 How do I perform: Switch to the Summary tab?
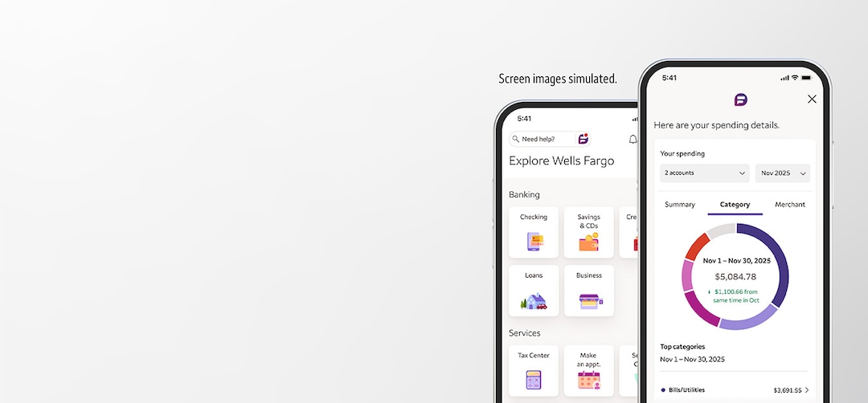click(x=680, y=205)
